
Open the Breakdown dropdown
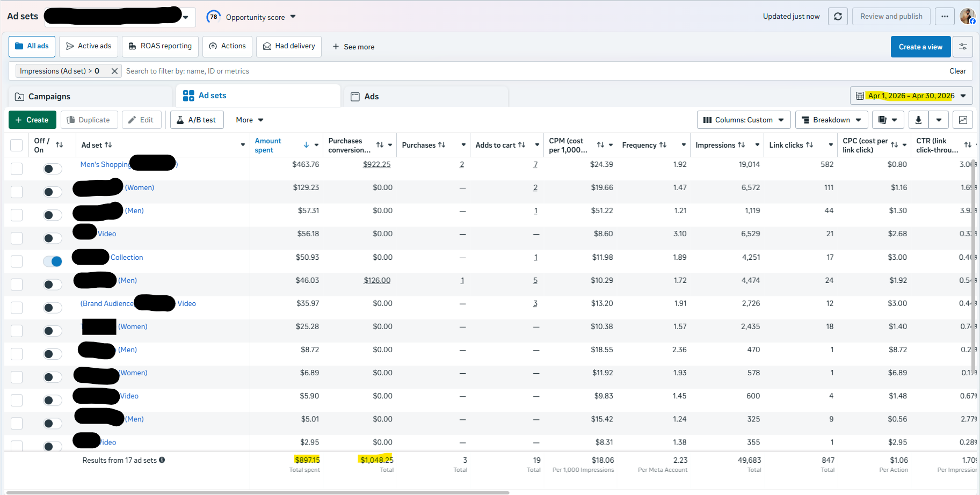point(831,120)
